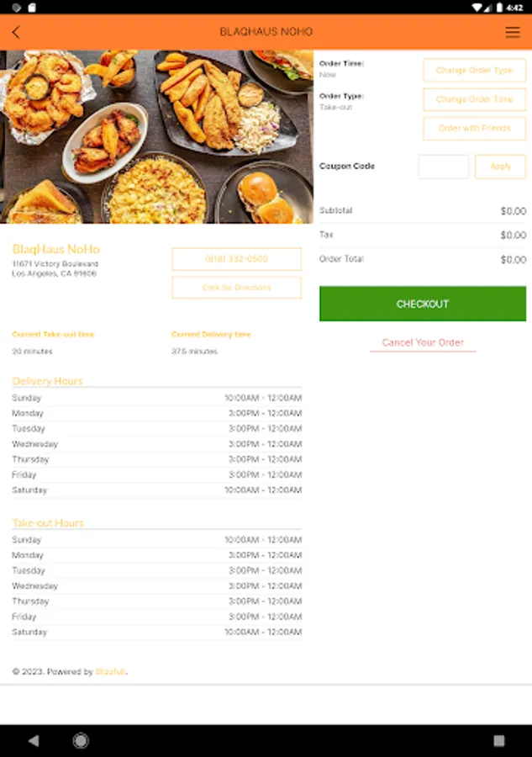Tap the restaurant food banner image
The width and height of the screenshot is (532, 757).
pos(156,136)
